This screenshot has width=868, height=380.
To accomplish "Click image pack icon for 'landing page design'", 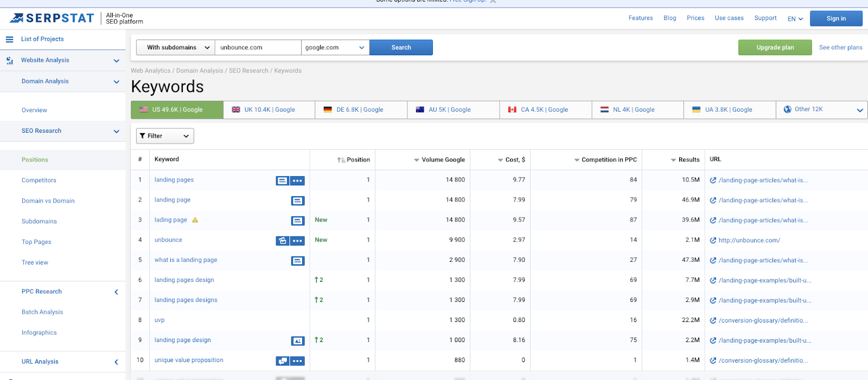I will [298, 341].
